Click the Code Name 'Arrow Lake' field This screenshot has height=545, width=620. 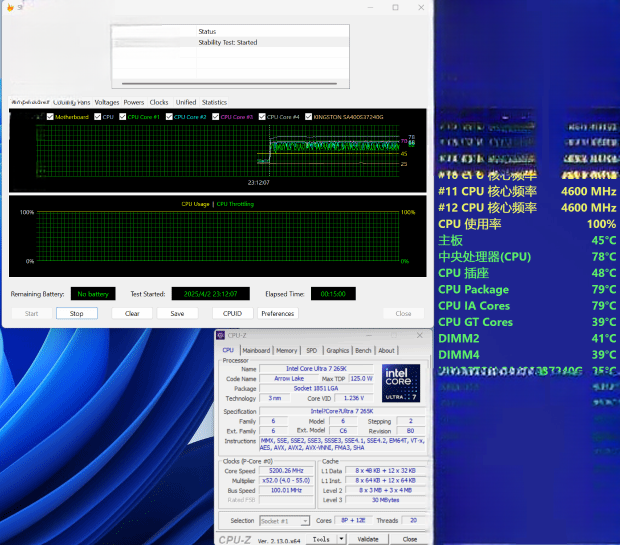point(289,378)
